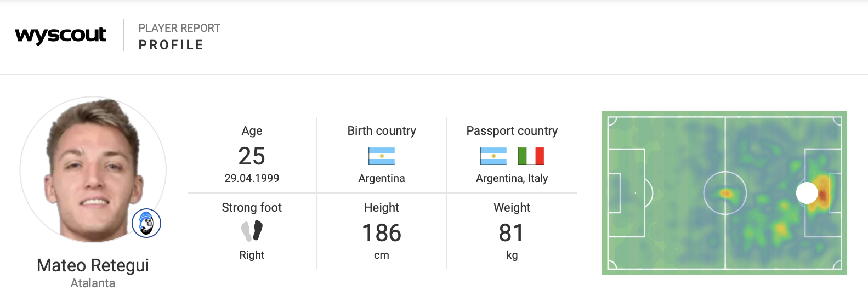Click the birth date 29.04.1999
The height and width of the screenshot is (307, 868).
coord(252,178)
